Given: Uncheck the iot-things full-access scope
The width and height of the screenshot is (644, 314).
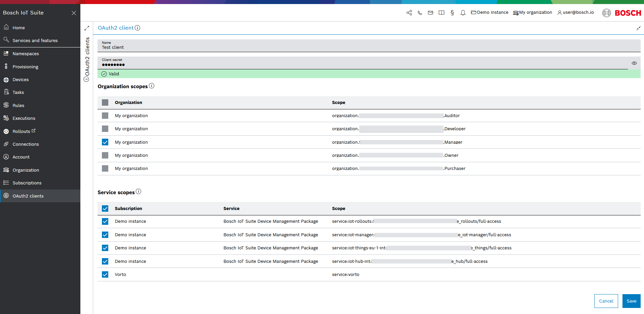Looking at the screenshot, I should (105, 248).
